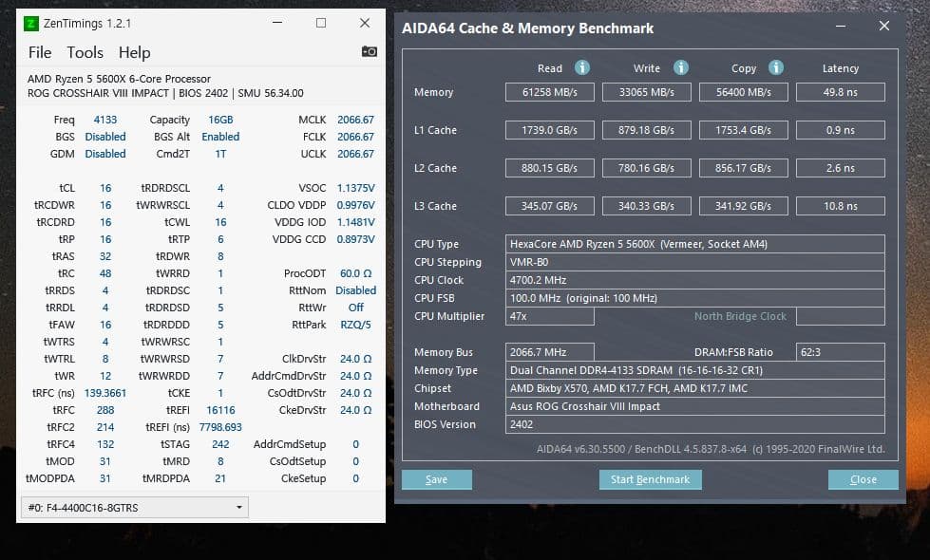The image size is (930, 560).
Task: Click the RttNom Disabled value
Action: (x=356, y=290)
